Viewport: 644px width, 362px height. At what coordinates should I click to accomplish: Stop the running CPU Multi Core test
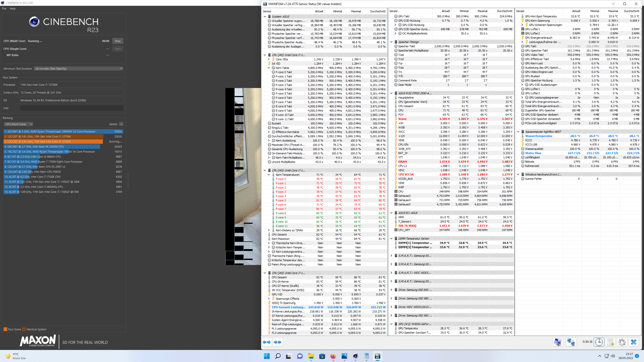coord(117,41)
